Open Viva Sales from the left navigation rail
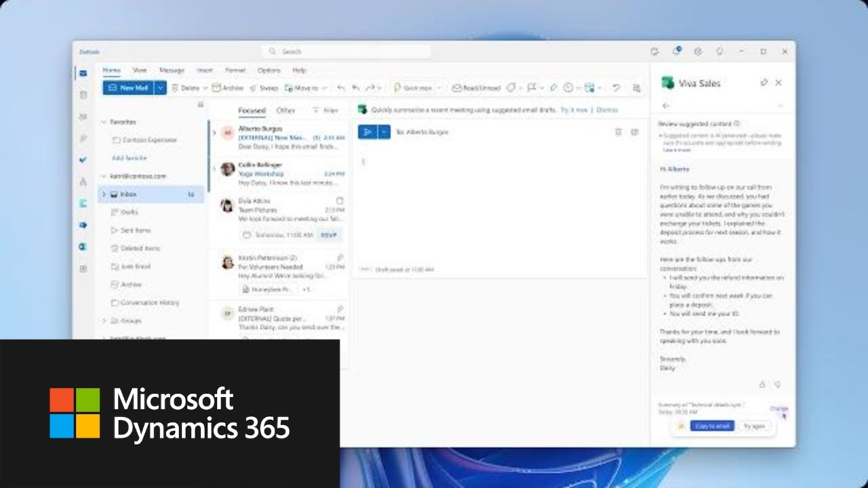This screenshot has width=868, height=488. coord(83,203)
